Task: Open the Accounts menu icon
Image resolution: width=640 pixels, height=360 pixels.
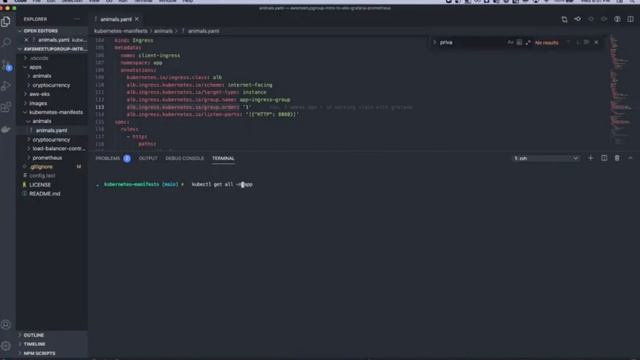Action: pyautogui.click(x=6, y=325)
